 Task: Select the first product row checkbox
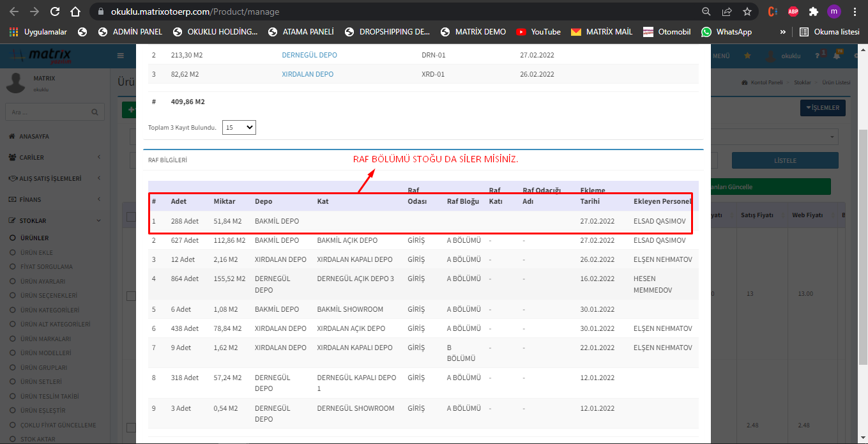pyautogui.click(x=130, y=296)
